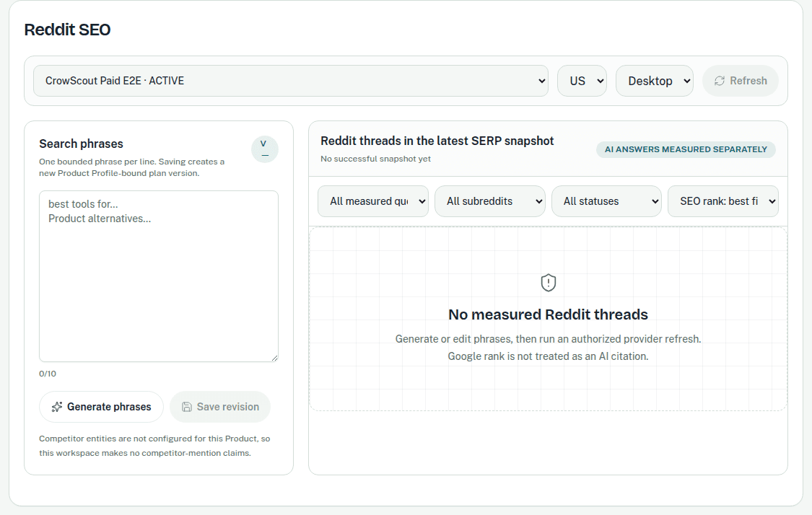Viewport: 812px width, 515px height.
Task: Open the All subreddits filter
Action: 489,201
